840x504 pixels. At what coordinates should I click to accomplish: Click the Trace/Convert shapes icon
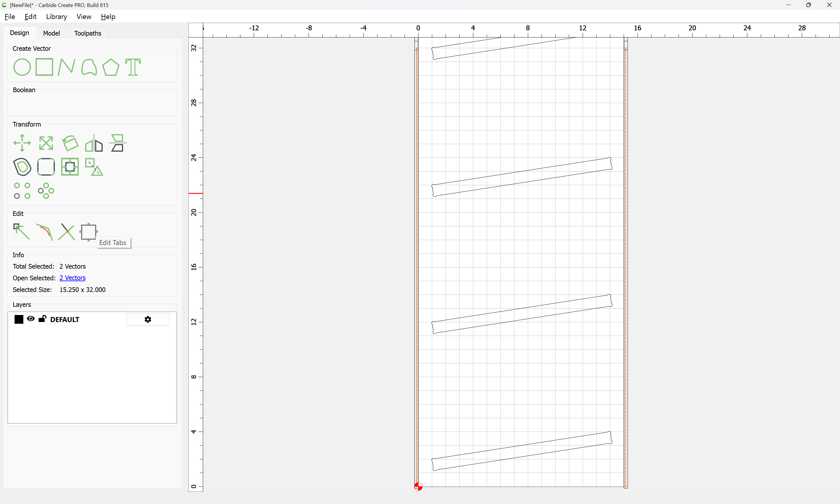coord(94,167)
